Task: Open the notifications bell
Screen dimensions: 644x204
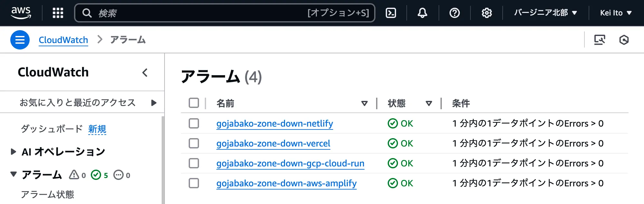Action: tap(422, 13)
